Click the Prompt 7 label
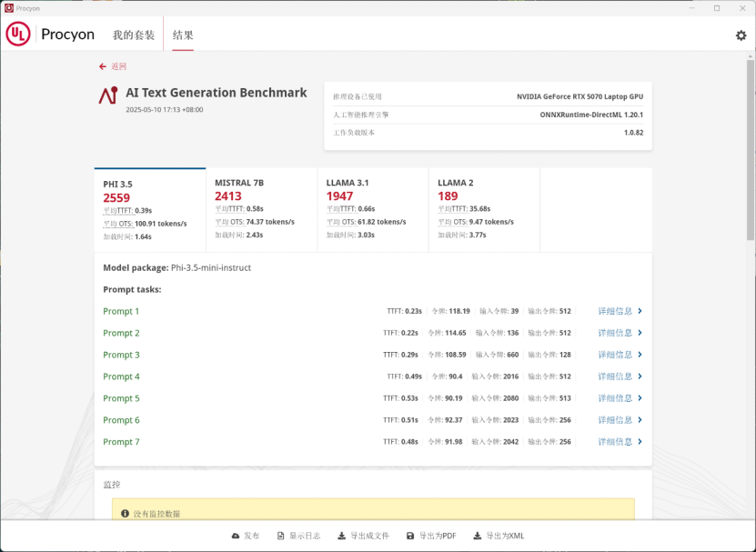This screenshot has height=552, width=756. (122, 442)
